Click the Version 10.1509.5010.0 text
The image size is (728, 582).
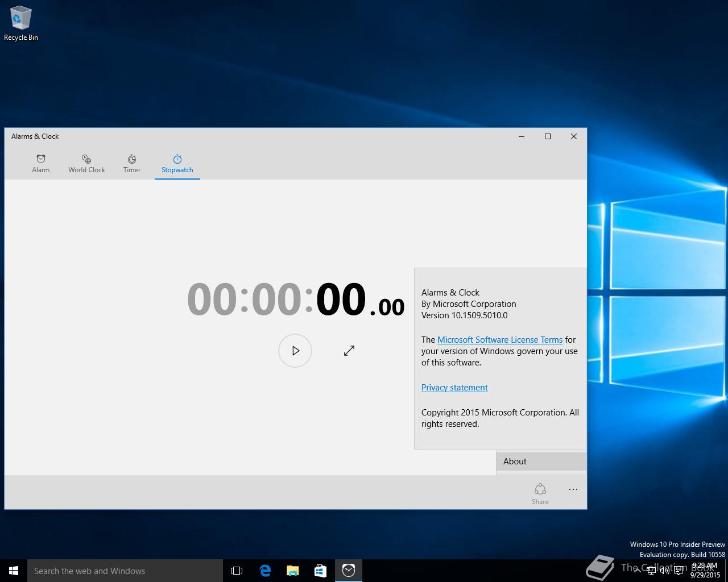(x=464, y=315)
